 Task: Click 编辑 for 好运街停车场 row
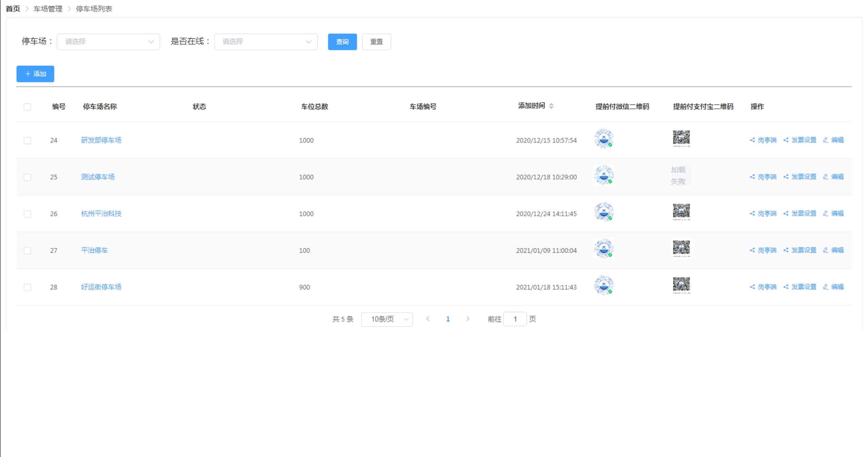833,287
